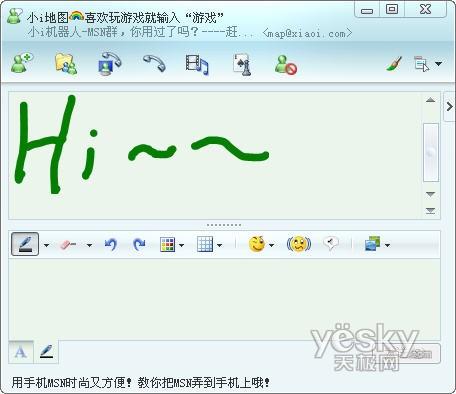Open the background picture chooser icon

373,244
